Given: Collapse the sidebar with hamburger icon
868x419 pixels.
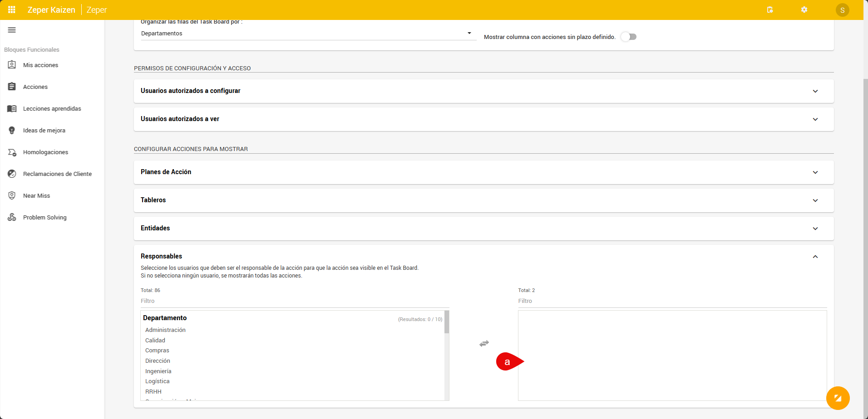Looking at the screenshot, I should point(12,30).
